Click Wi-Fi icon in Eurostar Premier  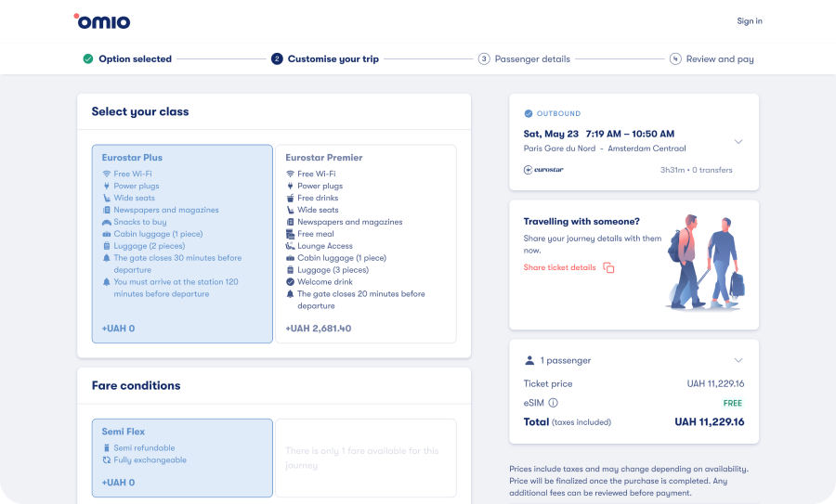click(x=290, y=174)
